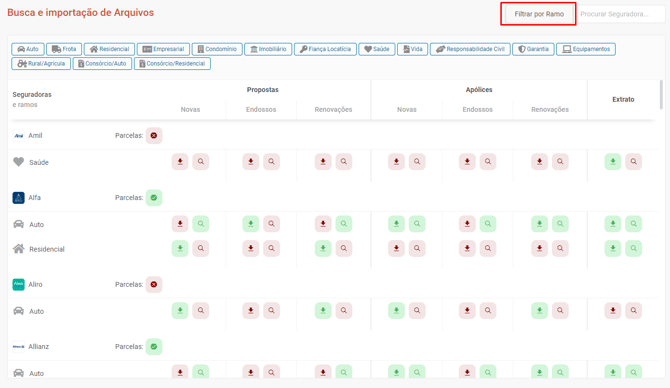Search Alfa Auto Propostas Renovações files
This screenshot has height=388, width=670.
click(x=344, y=224)
